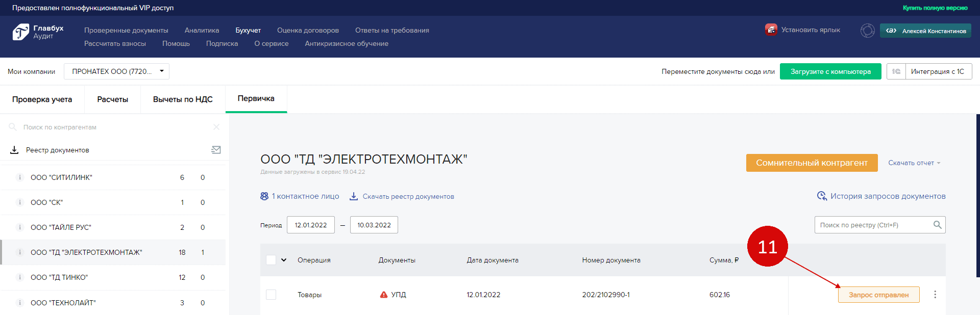Viewport: 980px width, 315px height.
Task: Click the 1C integration icon
Action: (896, 71)
